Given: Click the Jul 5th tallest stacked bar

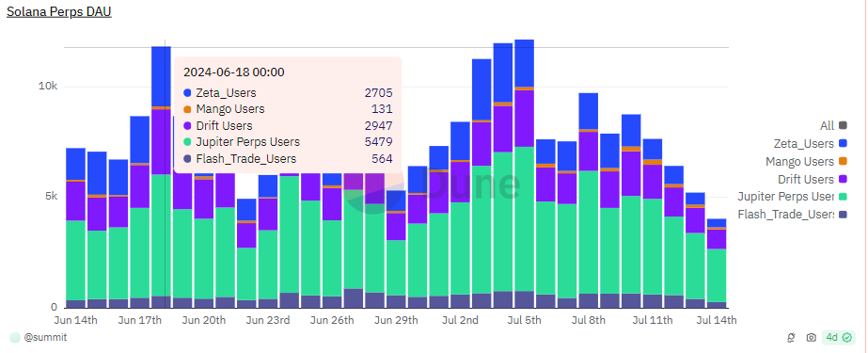Looking at the screenshot, I should (x=524, y=173).
